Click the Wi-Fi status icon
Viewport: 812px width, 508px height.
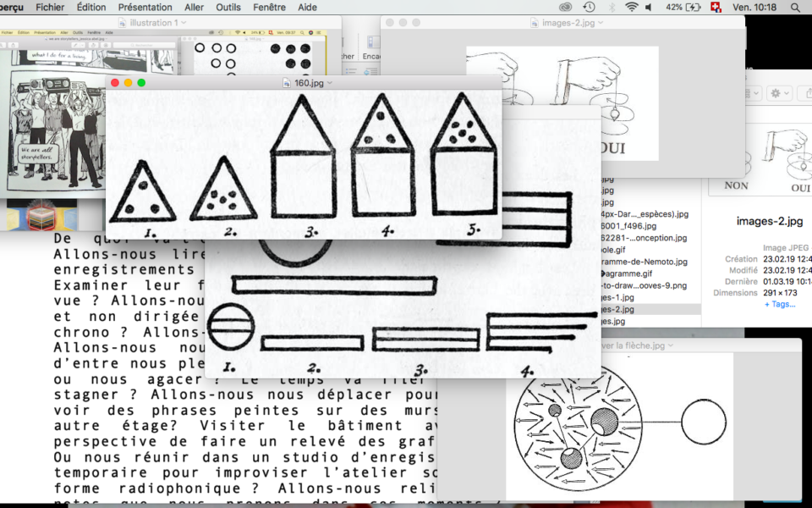click(x=631, y=7)
